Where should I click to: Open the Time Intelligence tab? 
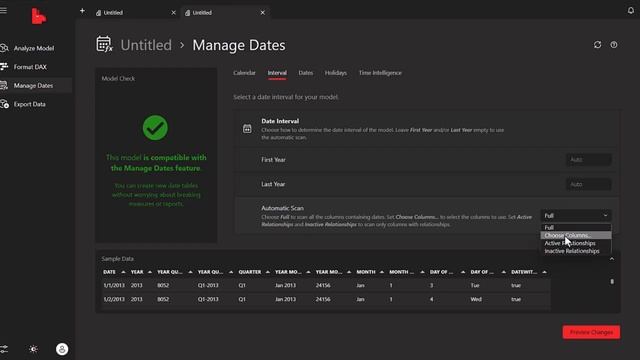coord(380,73)
